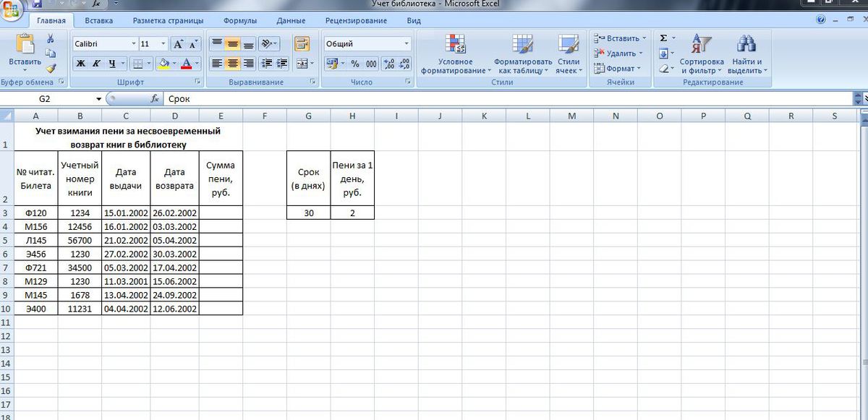Select cell containing Ф120
The height and width of the screenshot is (420, 868).
click(x=35, y=213)
